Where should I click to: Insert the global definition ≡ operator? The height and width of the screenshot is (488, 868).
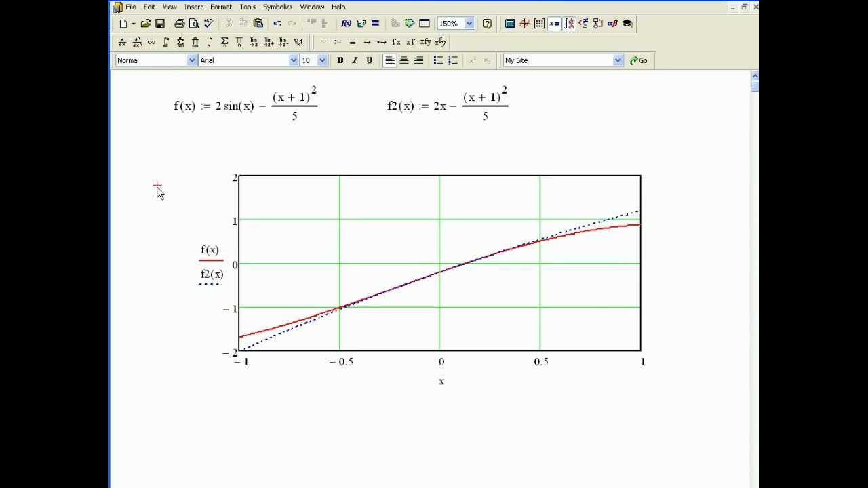353,42
